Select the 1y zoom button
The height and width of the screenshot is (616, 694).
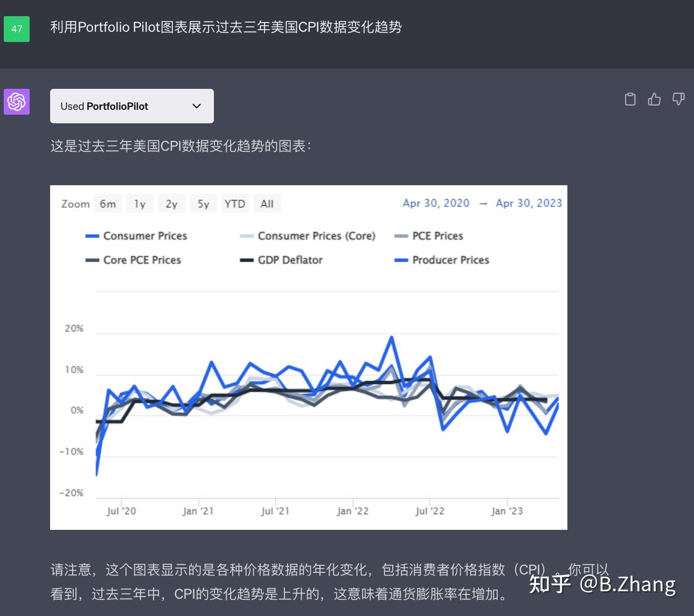(140, 204)
